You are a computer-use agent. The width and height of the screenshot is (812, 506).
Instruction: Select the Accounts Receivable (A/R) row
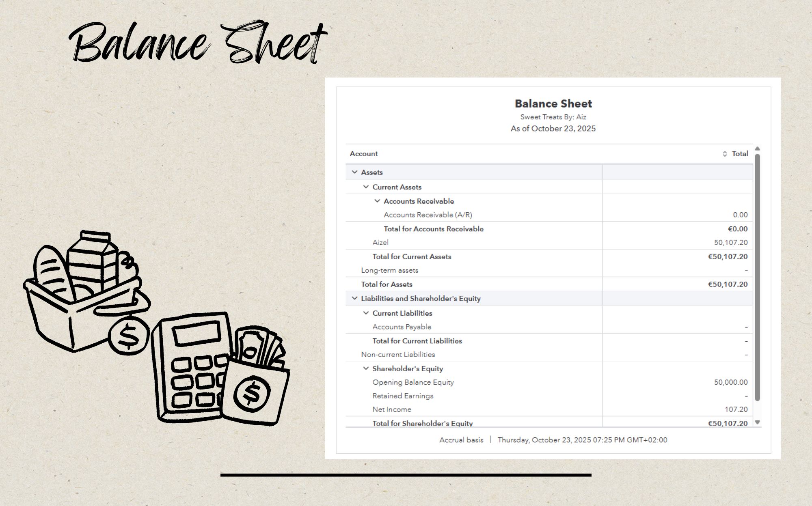[x=428, y=215]
